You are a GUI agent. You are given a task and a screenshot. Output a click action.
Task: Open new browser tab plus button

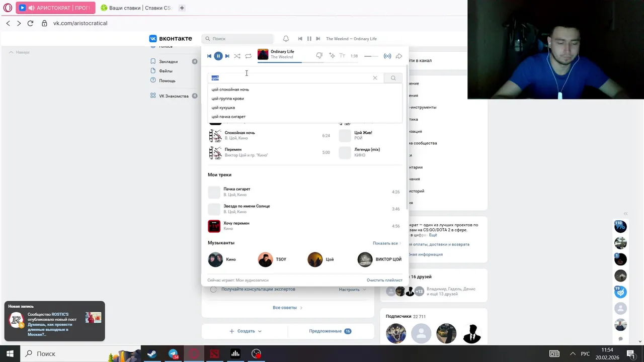182,8
